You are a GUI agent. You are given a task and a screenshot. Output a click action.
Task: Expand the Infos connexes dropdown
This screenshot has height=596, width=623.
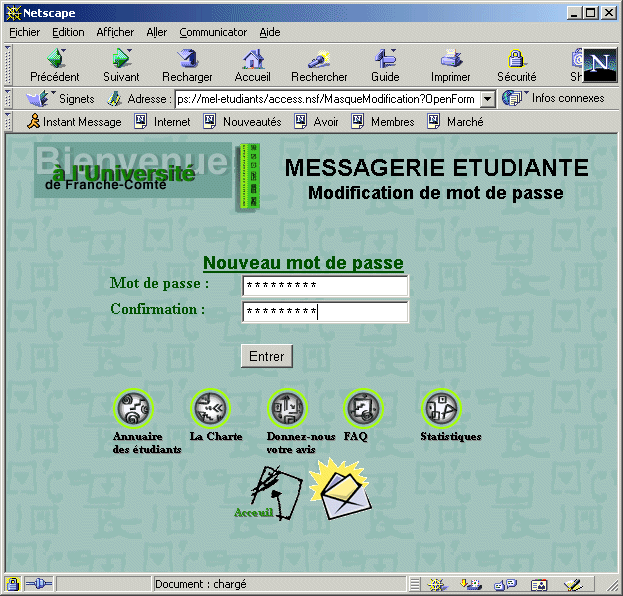coord(554,99)
